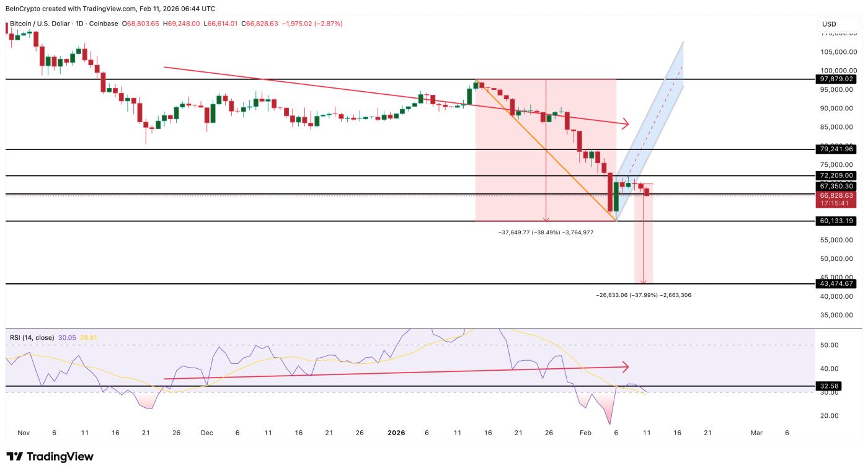The width and height of the screenshot is (868, 473).
Task: Open the Bitcoin / U.S. Dollar symbol title
Action: tap(40, 24)
